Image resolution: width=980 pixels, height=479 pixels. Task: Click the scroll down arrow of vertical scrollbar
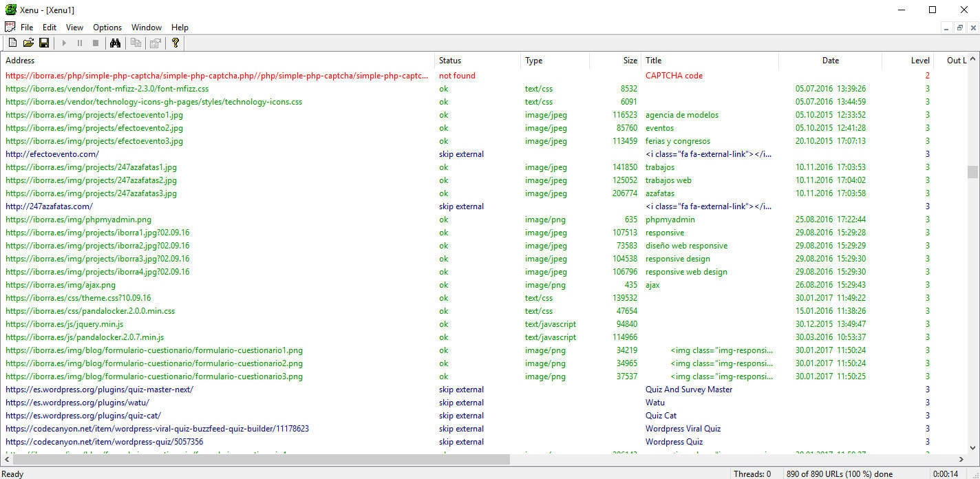972,447
